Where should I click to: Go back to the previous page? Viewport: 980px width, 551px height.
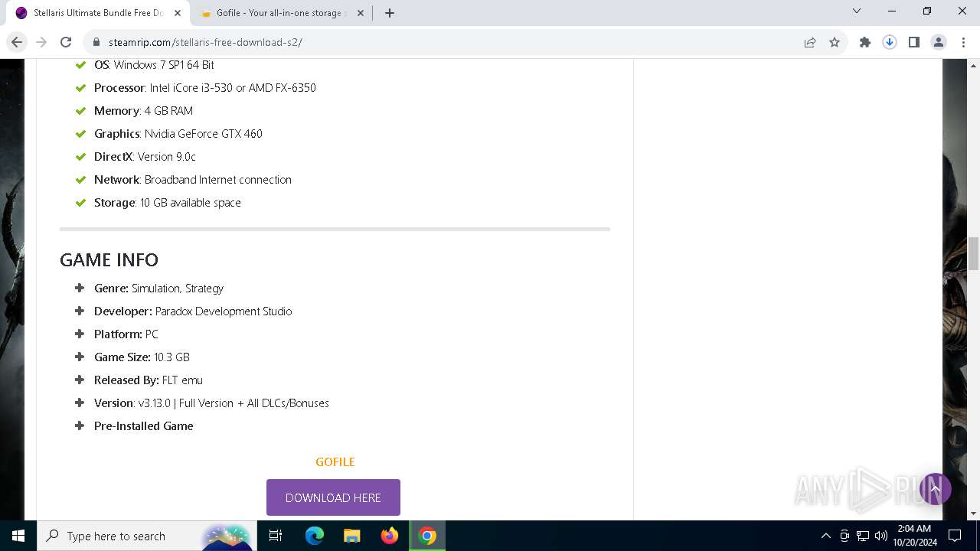[x=17, y=42]
